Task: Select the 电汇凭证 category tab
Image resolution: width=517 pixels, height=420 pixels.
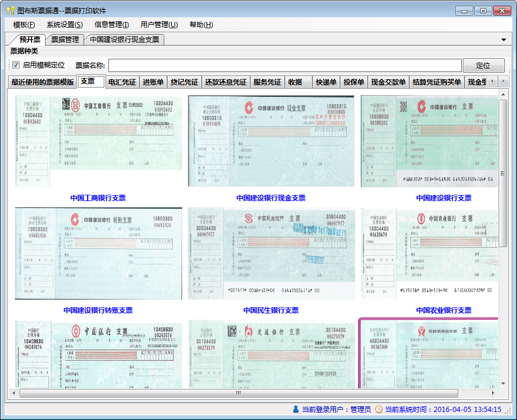Action: click(122, 82)
